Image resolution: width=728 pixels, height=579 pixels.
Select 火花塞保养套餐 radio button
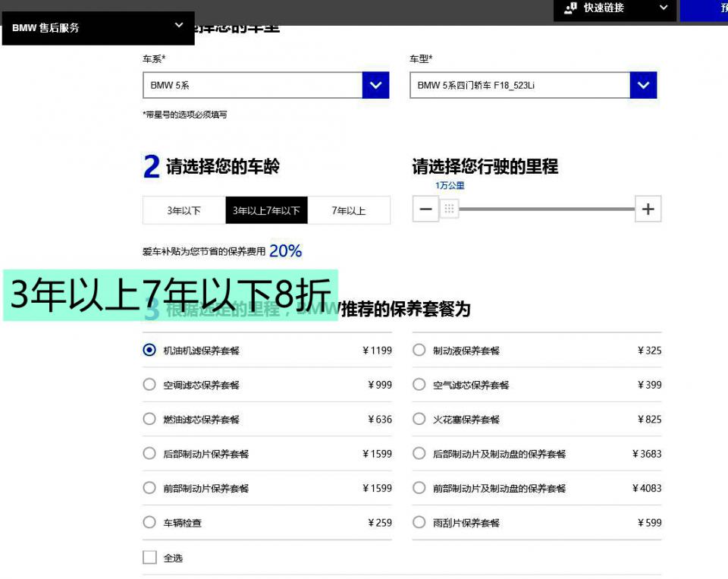pos(419,419)
